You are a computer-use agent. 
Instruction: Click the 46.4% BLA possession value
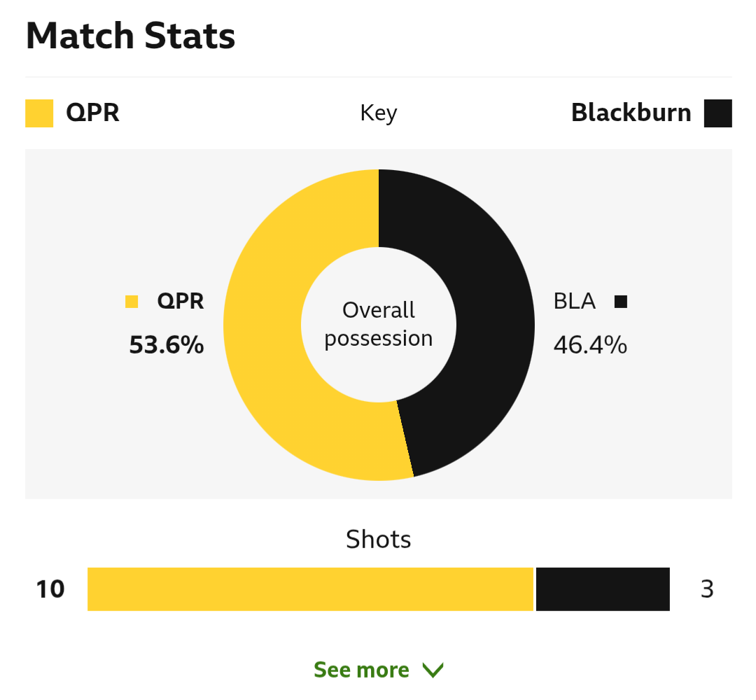(590, 345)
